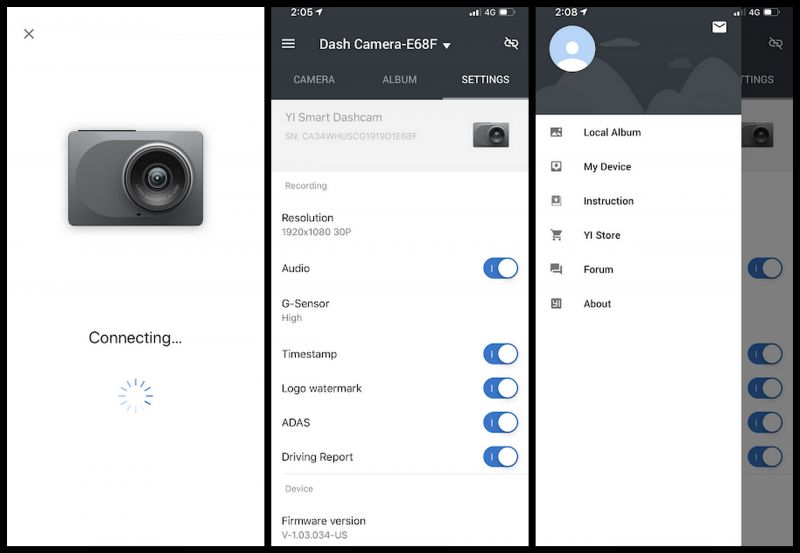Image resolution: width=800 pixels, height=553 pixels.
Task: Open the Resolution 1920x1080 30P setting
Action: coord(399,224)
